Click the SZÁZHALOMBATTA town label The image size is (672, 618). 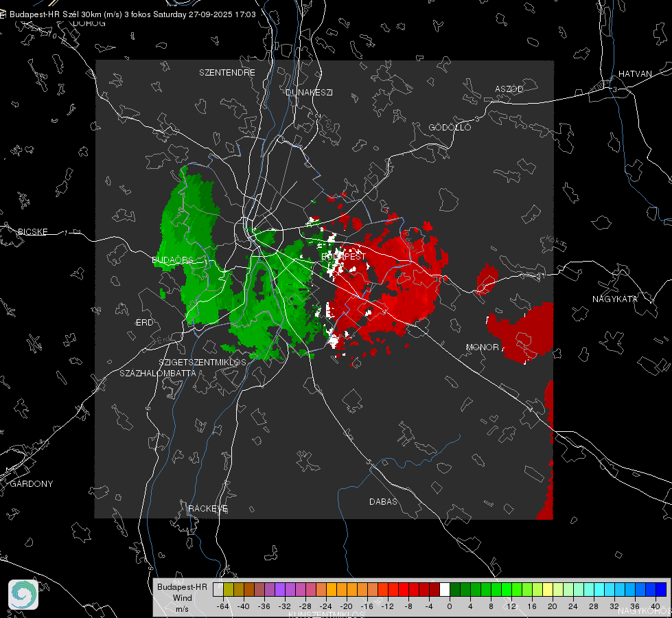point(158,373)
